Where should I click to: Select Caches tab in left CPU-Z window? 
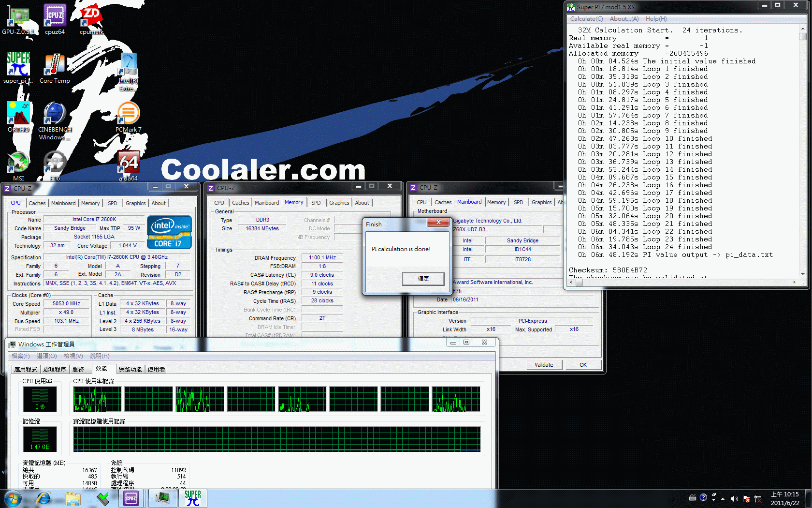37,203
